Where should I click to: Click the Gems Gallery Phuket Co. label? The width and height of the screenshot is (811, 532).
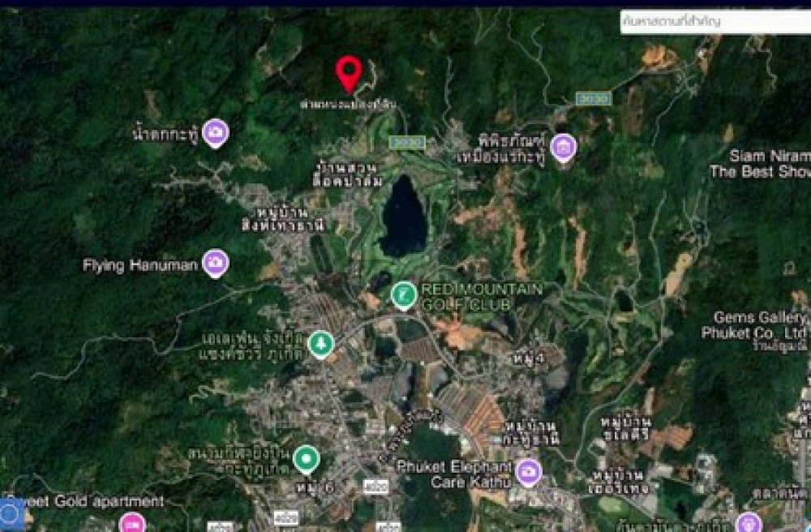(x=760, y=325)
